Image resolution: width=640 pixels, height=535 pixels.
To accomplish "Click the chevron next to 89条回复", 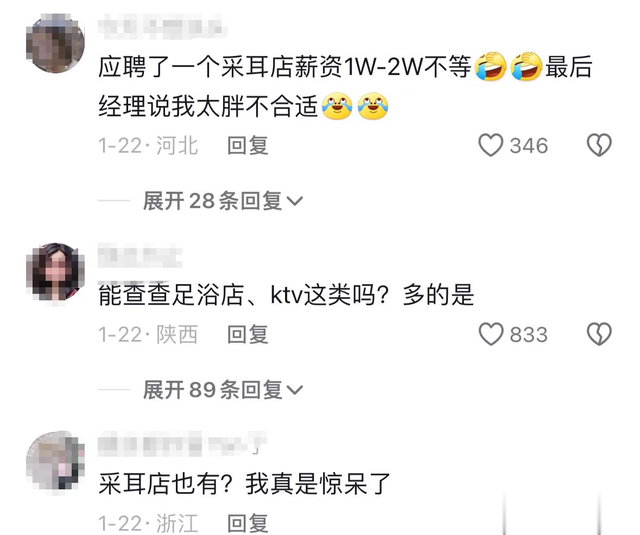I will 295,390.
